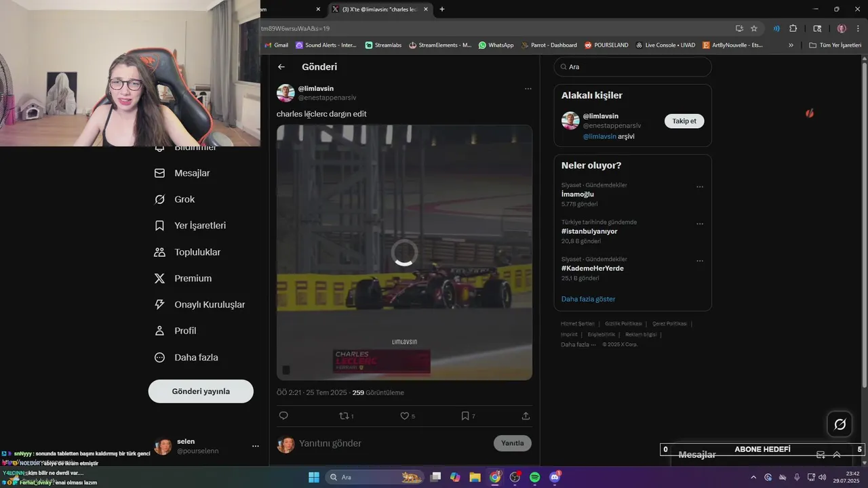Image resolution: width=868 pixels, height=488 pixels.
Task: Open the Chrome extensions puzzle icon
Action: click(x=793, y=28)
